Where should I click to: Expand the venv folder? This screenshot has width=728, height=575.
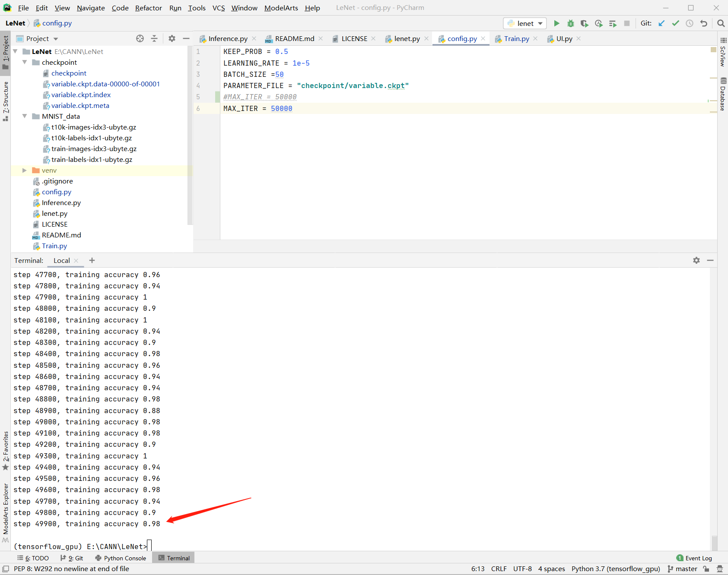(25, 171)
